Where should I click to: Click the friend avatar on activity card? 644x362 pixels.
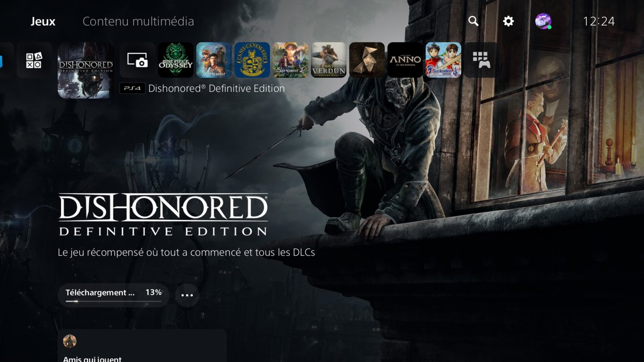[x=70, y=341]
